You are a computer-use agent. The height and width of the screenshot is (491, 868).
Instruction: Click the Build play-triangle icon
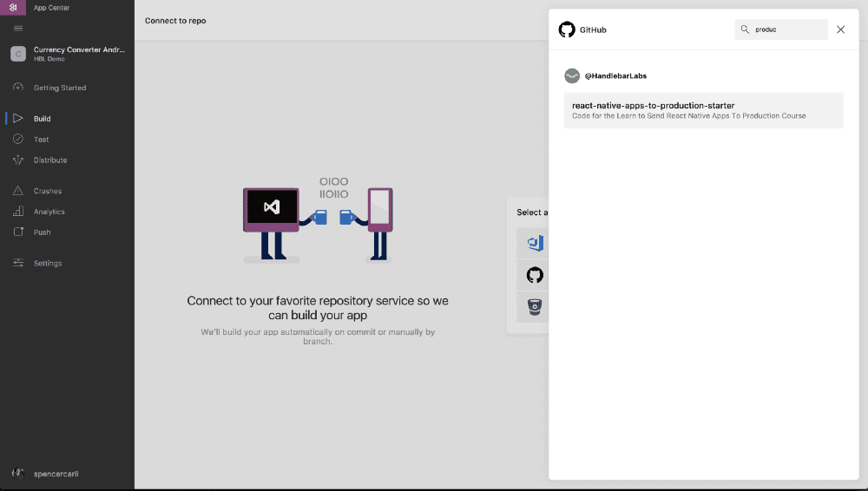click(x=18, y=118)
